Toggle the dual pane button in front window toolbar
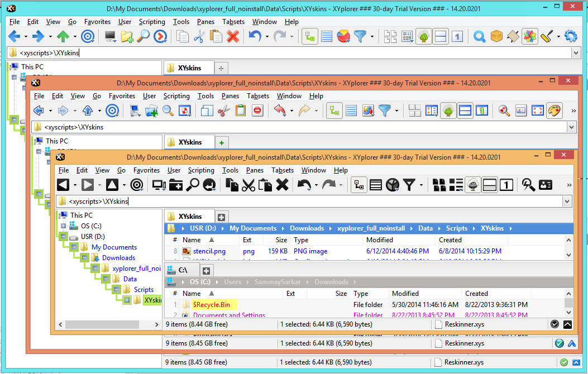Viewport: 588px width, 374px height. (490, 185)
